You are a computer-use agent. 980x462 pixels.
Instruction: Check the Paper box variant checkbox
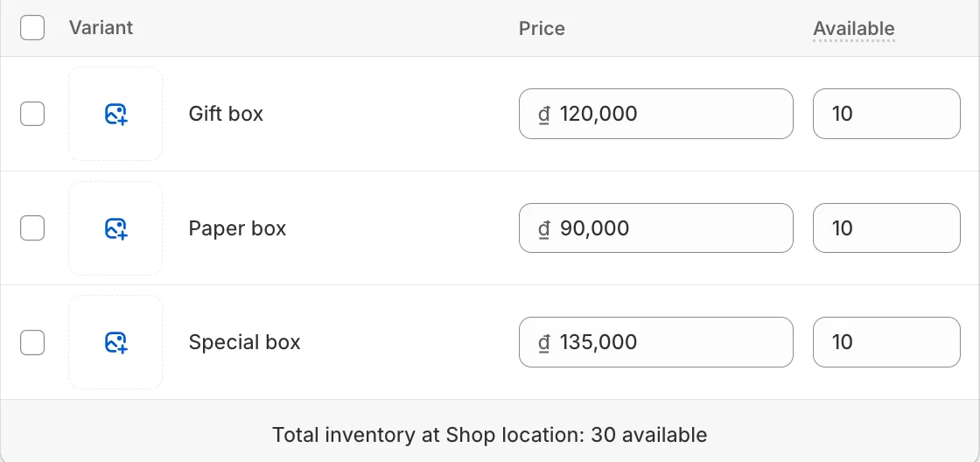pos(32,228)
